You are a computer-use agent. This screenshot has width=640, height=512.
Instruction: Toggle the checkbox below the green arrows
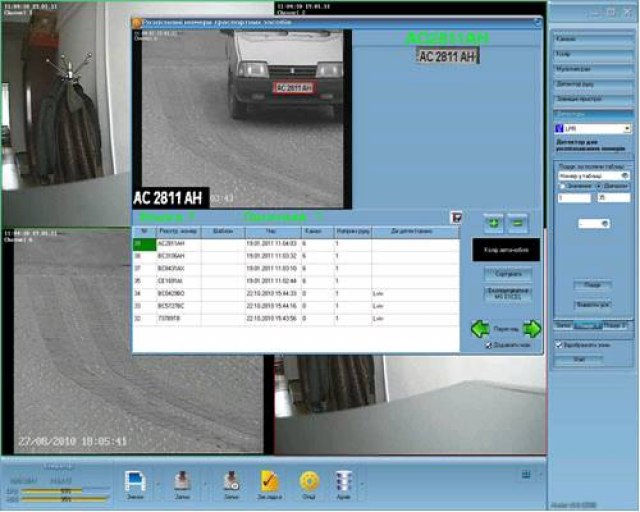tap(487, 345)
